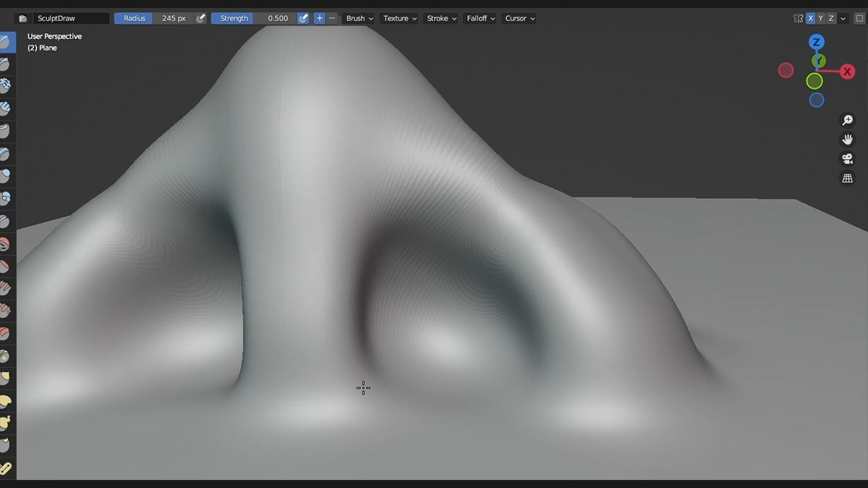Open the Falloff dropdown

[x=480, y=18]
